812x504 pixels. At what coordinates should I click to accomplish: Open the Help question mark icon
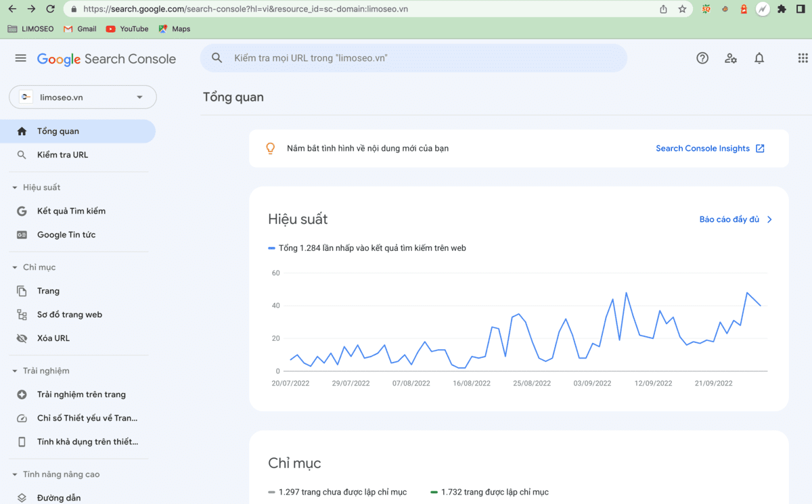pos(702,58)
